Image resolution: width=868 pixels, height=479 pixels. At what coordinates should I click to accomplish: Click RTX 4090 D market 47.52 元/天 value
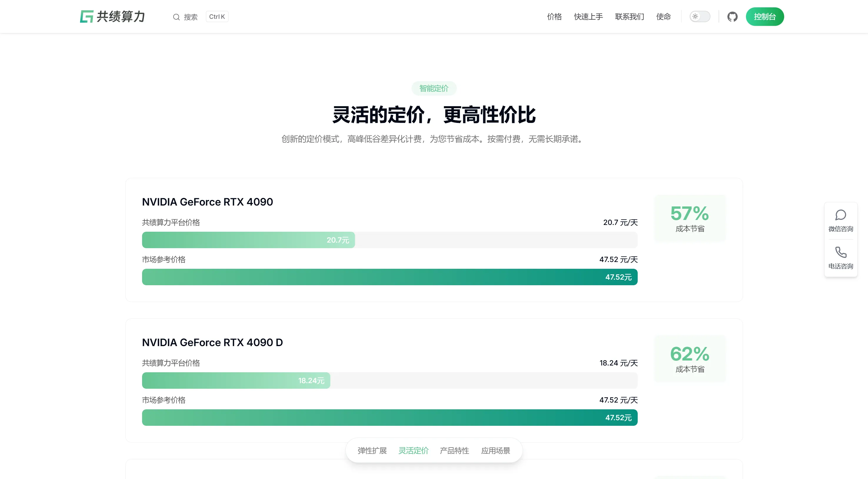click(618, 400)
